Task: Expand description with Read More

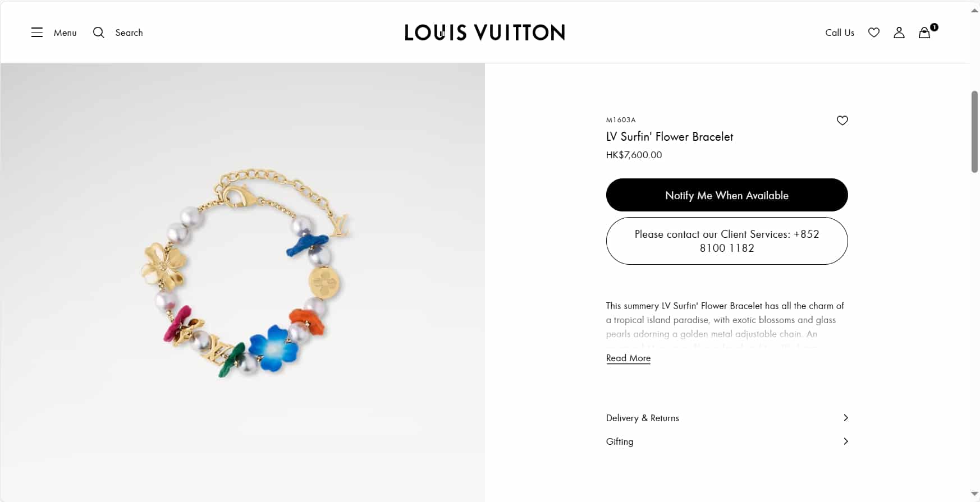Action: [628, 358]
